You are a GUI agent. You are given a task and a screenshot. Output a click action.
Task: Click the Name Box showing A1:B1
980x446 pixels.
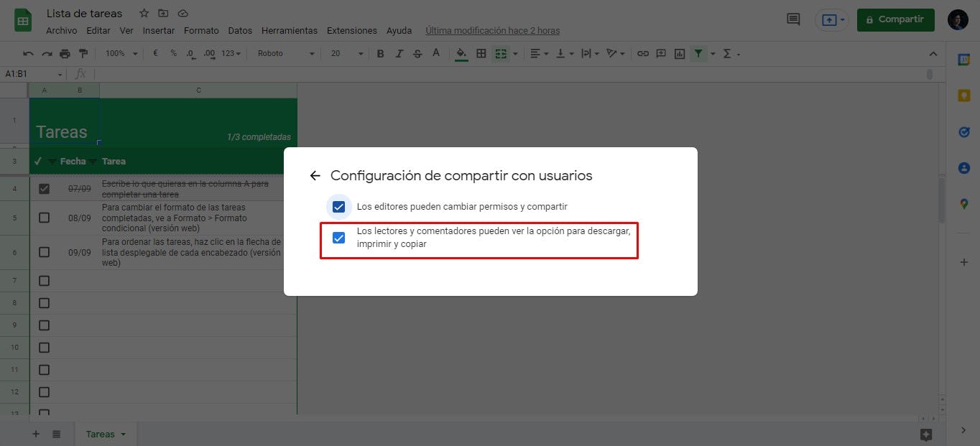click(29, 73)
